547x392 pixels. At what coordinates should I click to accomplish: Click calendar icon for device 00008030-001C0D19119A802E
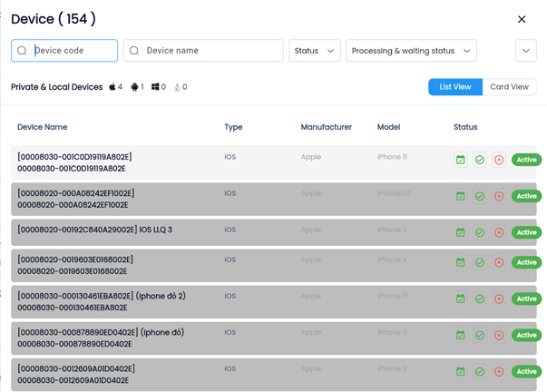[461, 160]
